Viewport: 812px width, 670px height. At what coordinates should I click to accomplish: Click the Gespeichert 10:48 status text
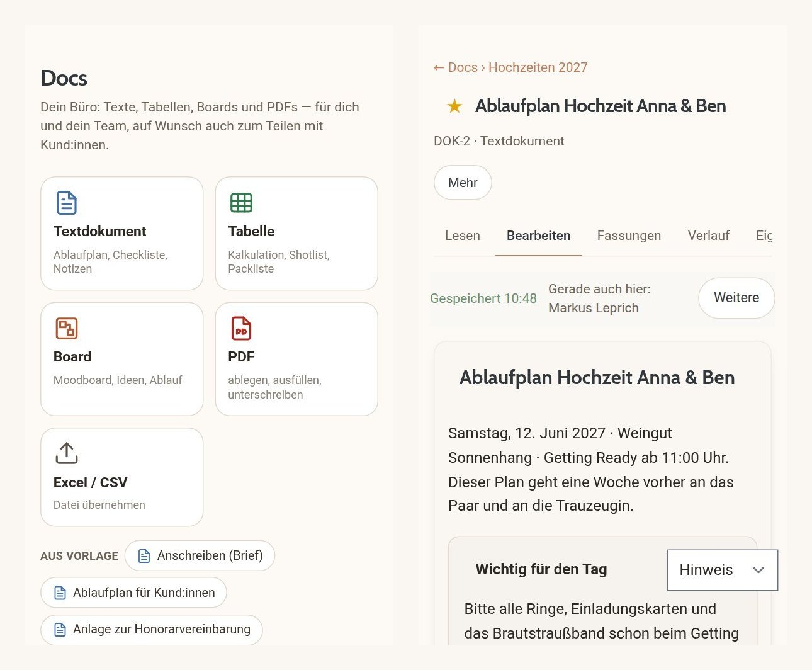[x=483, y=298]
